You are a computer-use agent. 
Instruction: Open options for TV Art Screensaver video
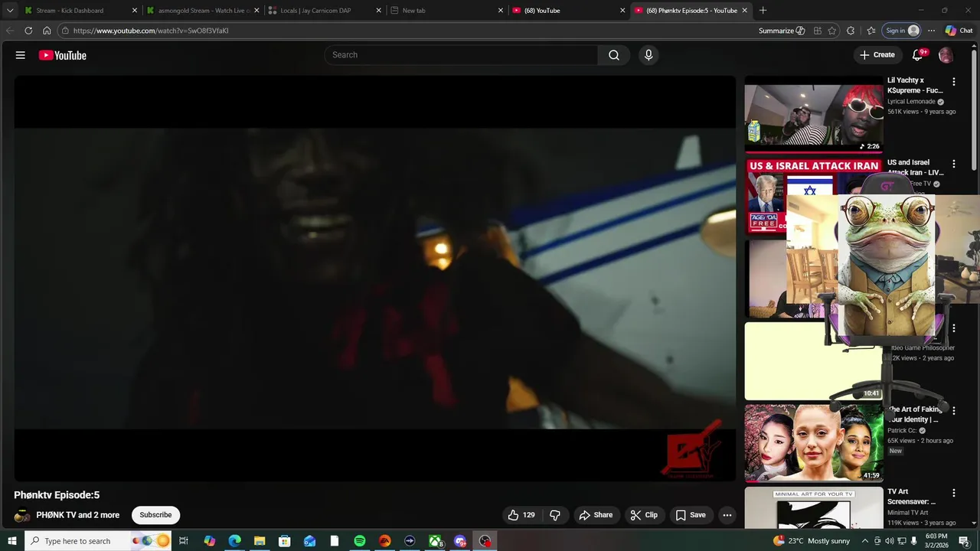953,494
